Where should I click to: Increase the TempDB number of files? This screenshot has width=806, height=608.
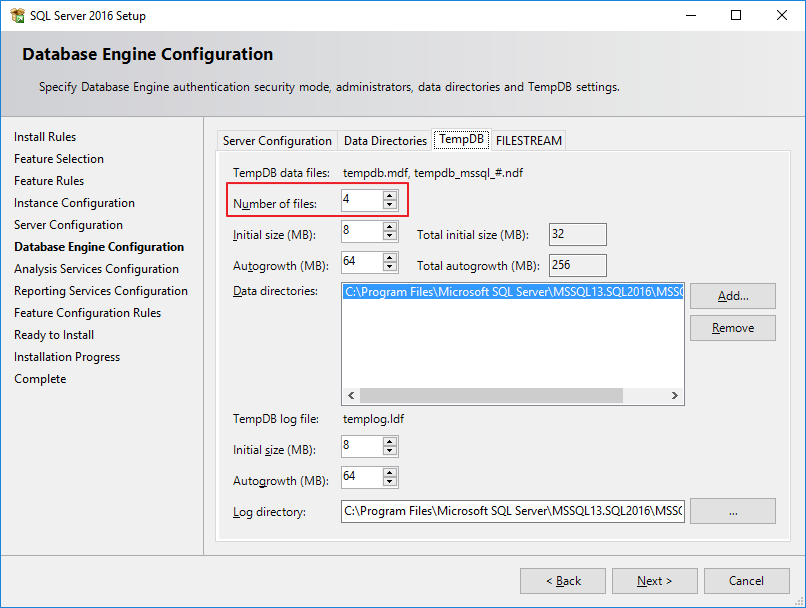tap(390, 195)
